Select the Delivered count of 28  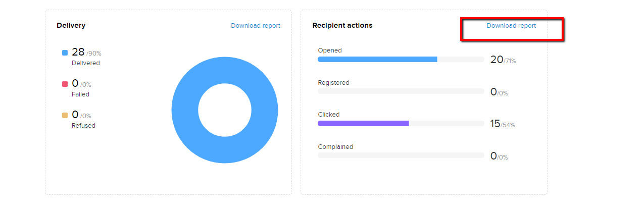coord(78,52)
